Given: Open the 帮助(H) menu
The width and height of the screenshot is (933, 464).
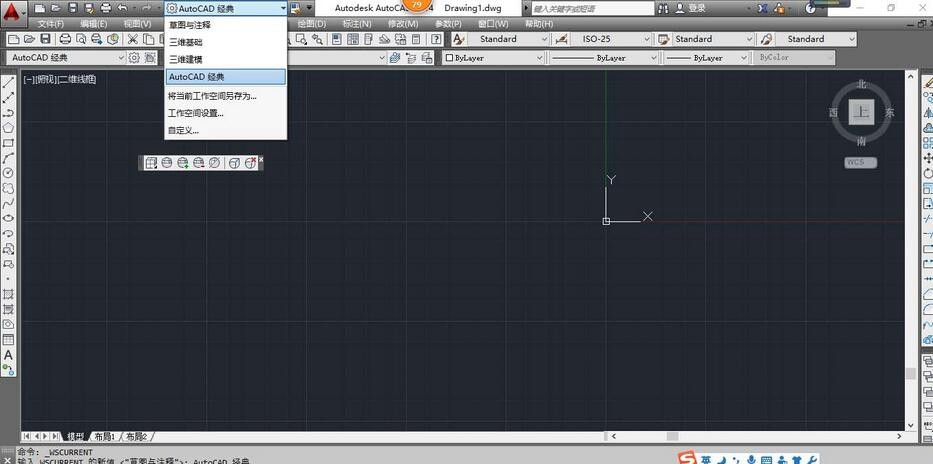Looking at the screenshot, I should [x=538, y=24].
